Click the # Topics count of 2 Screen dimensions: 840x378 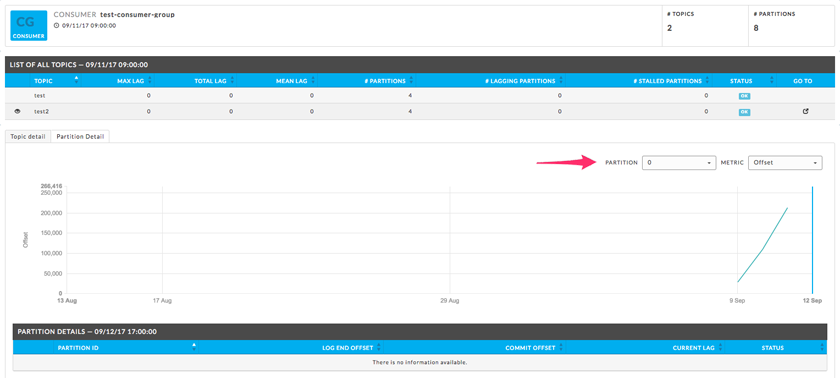coord(670,28)
